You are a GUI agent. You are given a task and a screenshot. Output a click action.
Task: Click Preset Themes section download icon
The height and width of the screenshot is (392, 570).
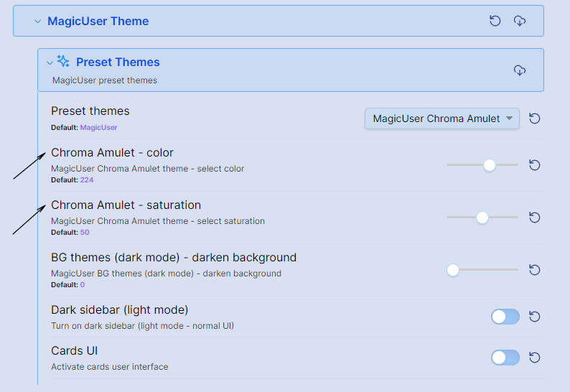[x=520, y=70]
